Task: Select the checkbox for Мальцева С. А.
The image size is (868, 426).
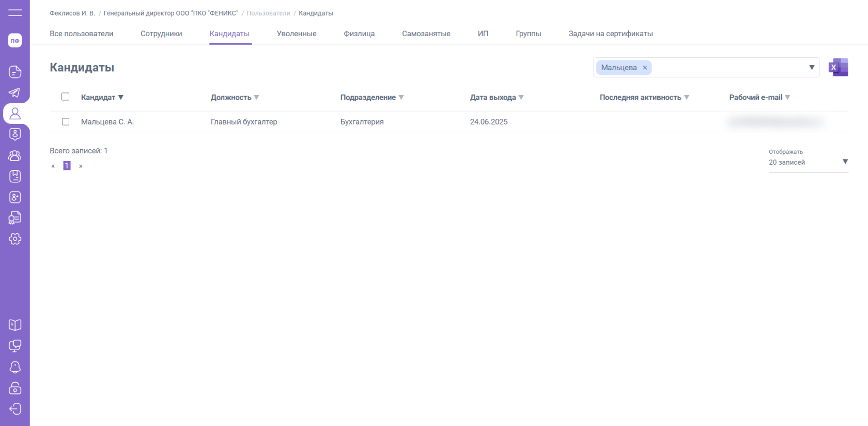Action: [66, 122]
